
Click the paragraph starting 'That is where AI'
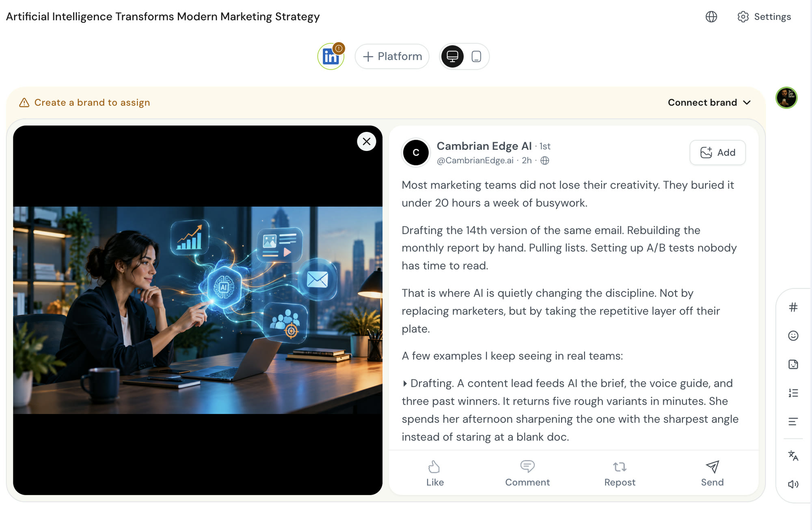(561, 311)
